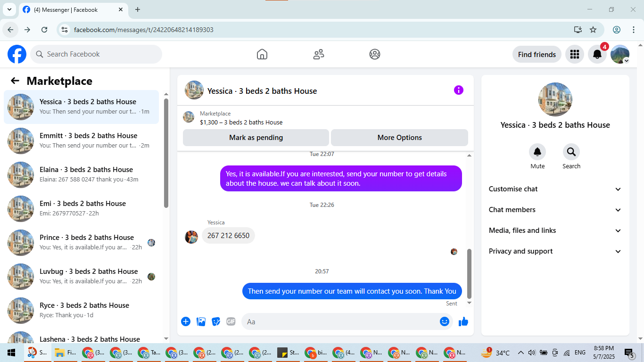The image size is (644, 362).
Task: Open File Explorer from the taskbar
Action: click(65, 353)
